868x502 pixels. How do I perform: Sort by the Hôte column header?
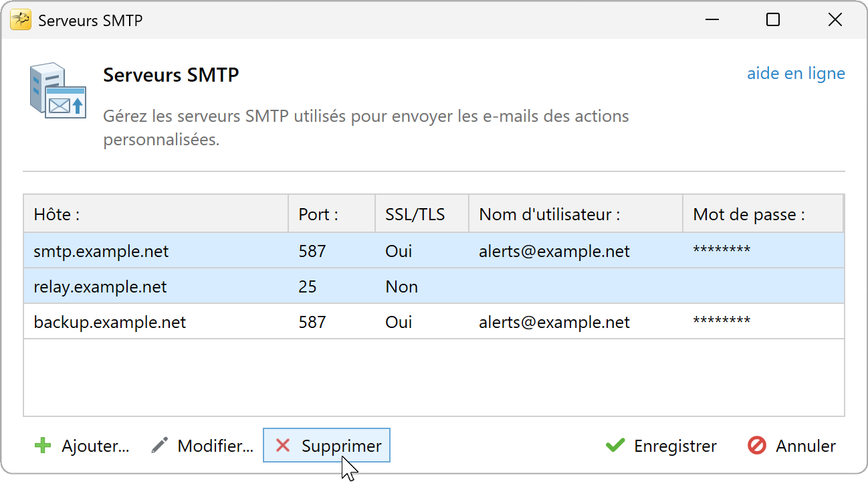pyautogui.click(x=156, y=214)
